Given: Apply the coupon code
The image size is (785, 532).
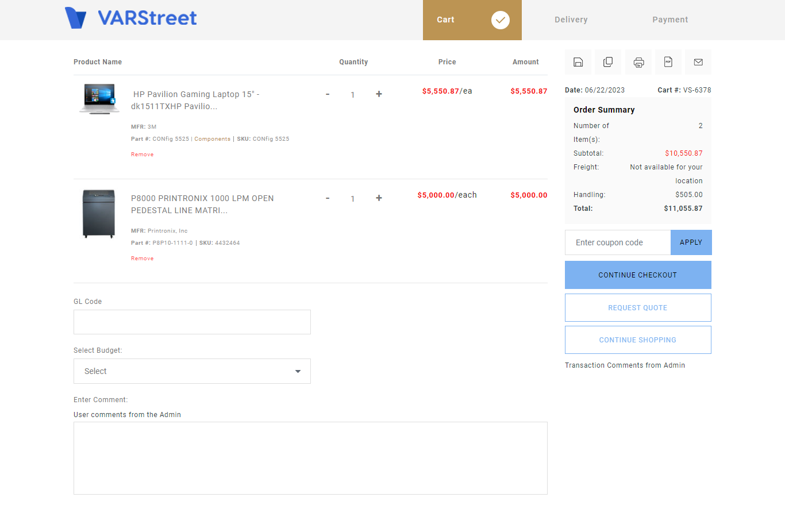Looking at the screenshot, I should pos(691,242).
